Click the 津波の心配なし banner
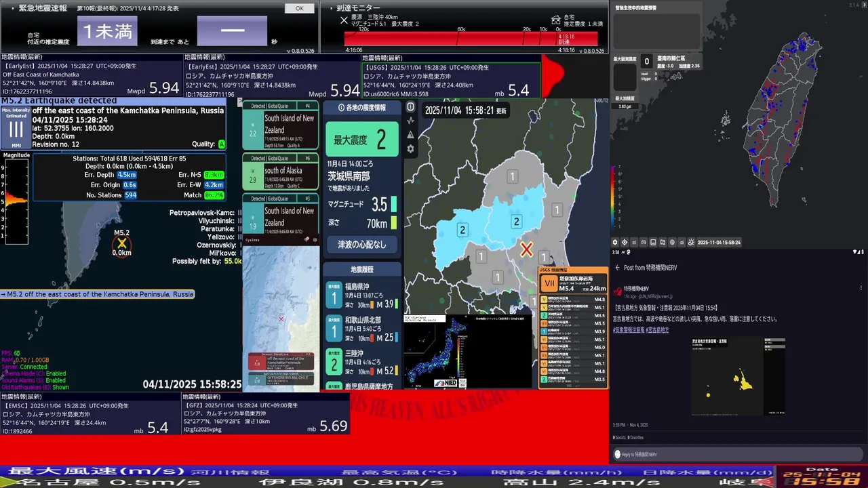 (x=362, y=244)
